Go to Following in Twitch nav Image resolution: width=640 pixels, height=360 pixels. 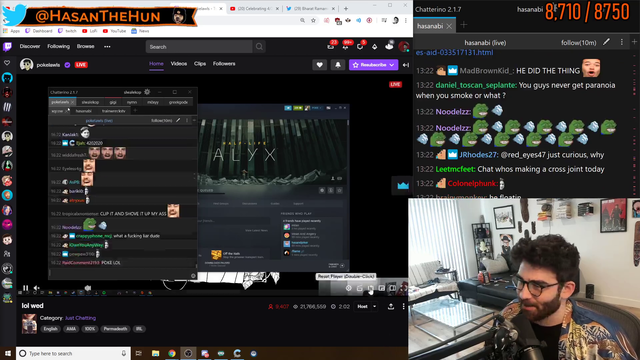click(58, 47)
